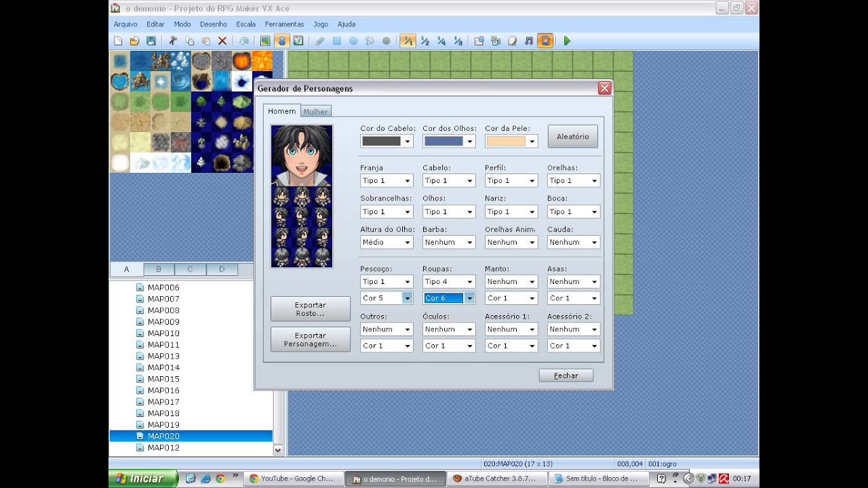Open the Database toolbar icon

coord(479,41)
